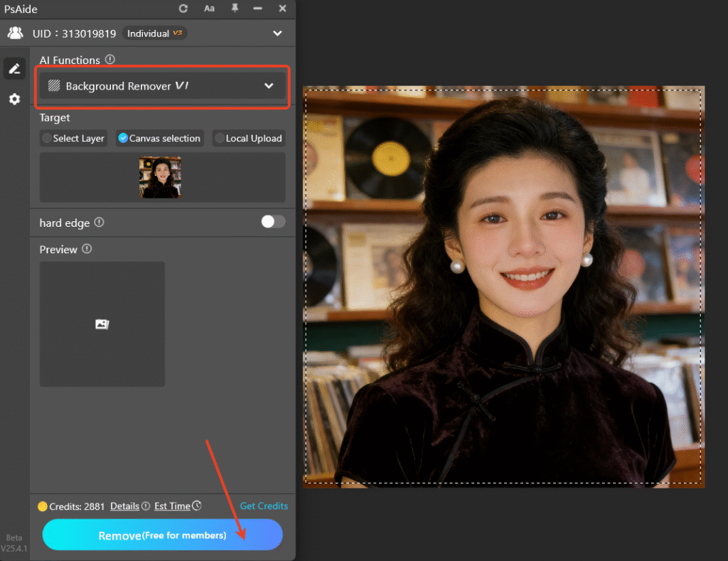728x561 pixels.
Task: Select the edit/pen tool in left sidebar
Action: pos(14,68)
